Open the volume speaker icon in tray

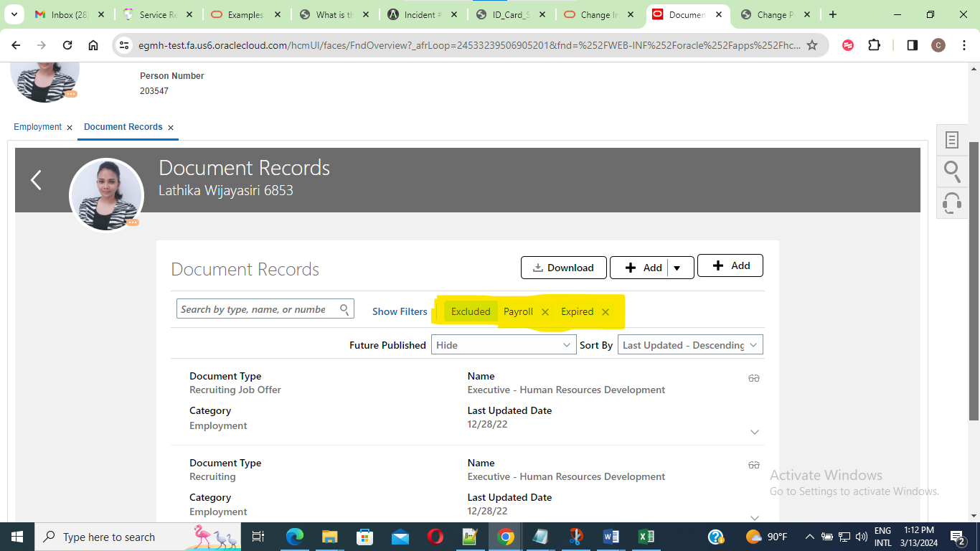pyautogui.click(x=862, y=537)
